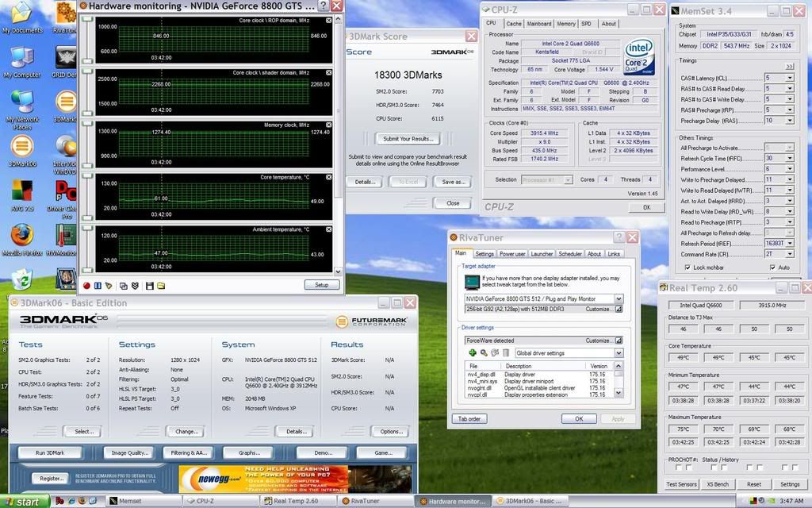
Task: Click the green plus icon in RivaTuner driver settings
Action: click(473, 353)
